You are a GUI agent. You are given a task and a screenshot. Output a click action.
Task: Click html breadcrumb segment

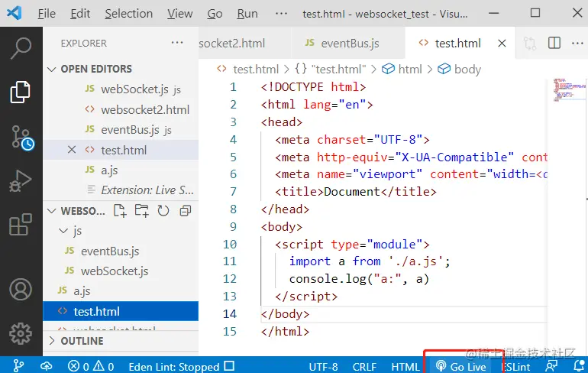[x=402, y=69]
